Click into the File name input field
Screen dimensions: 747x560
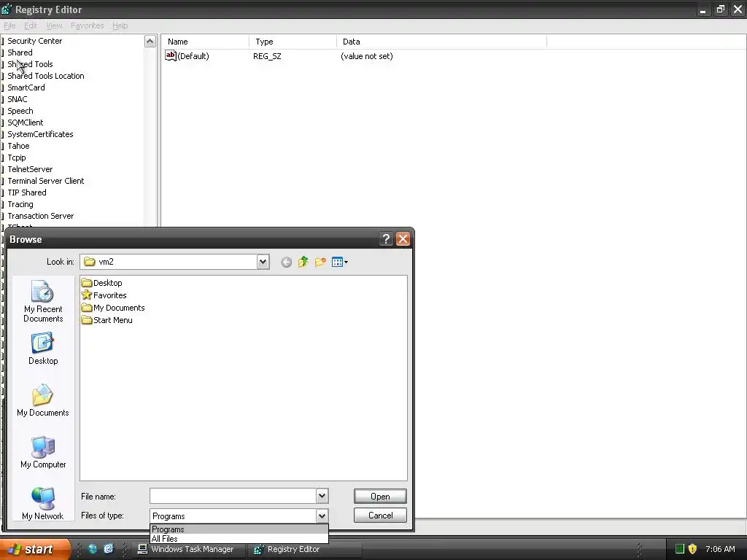pos(233,496)
